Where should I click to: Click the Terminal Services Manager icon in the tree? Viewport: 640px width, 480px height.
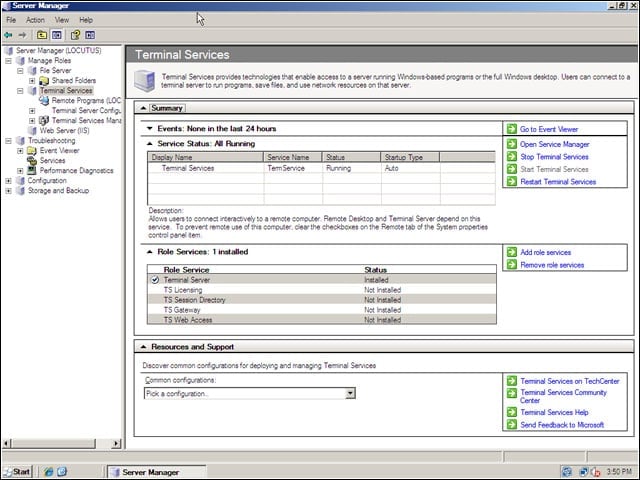[44, 120]
